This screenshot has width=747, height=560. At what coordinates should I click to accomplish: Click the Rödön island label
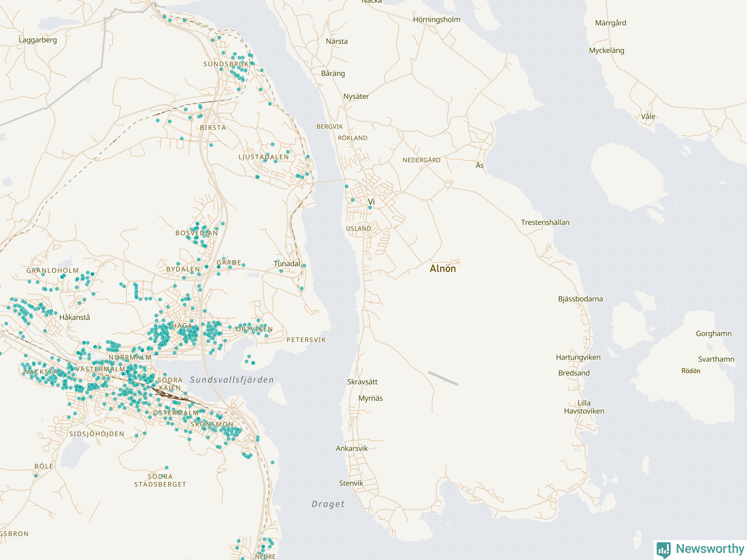(x=691, y=371)
